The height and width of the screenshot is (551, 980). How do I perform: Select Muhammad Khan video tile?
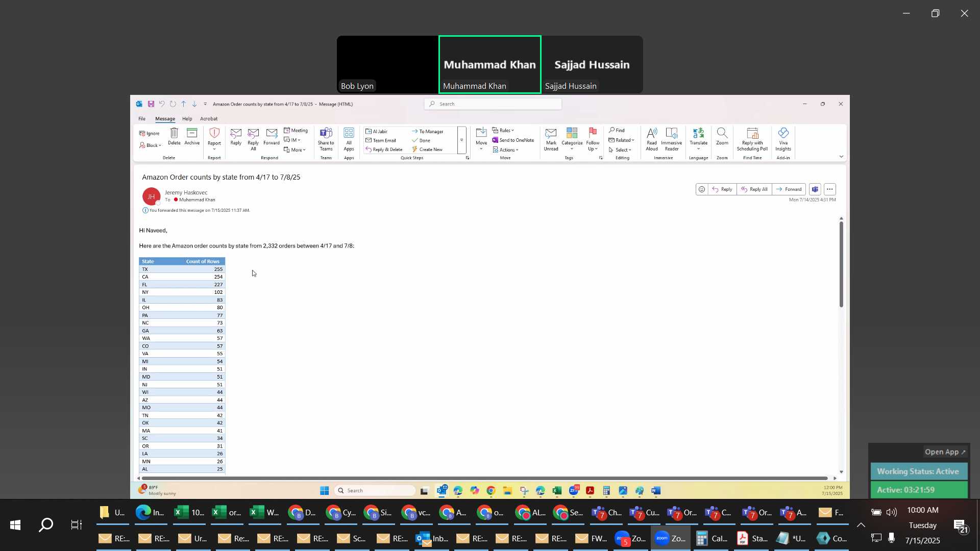[490, 64]
